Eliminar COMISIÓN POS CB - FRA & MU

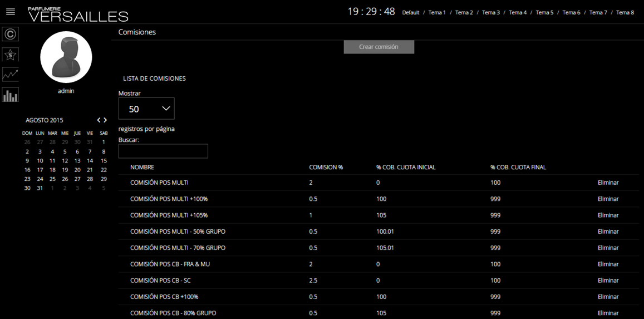608,264
